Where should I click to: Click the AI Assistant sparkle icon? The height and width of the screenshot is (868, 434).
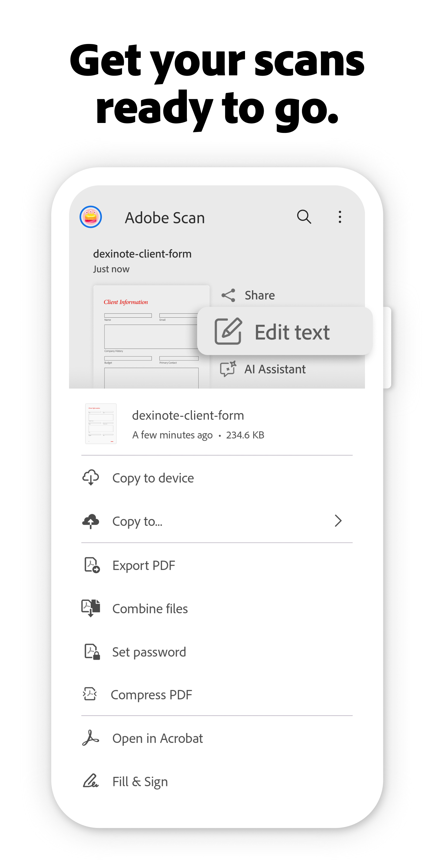click(x=228, y=369)
